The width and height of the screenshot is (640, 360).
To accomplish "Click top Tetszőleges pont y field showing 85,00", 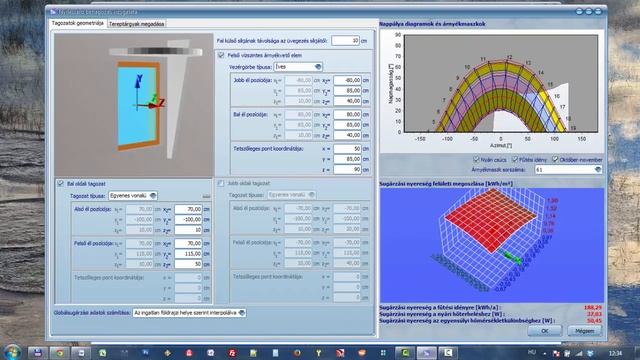I will pos(347,159).
